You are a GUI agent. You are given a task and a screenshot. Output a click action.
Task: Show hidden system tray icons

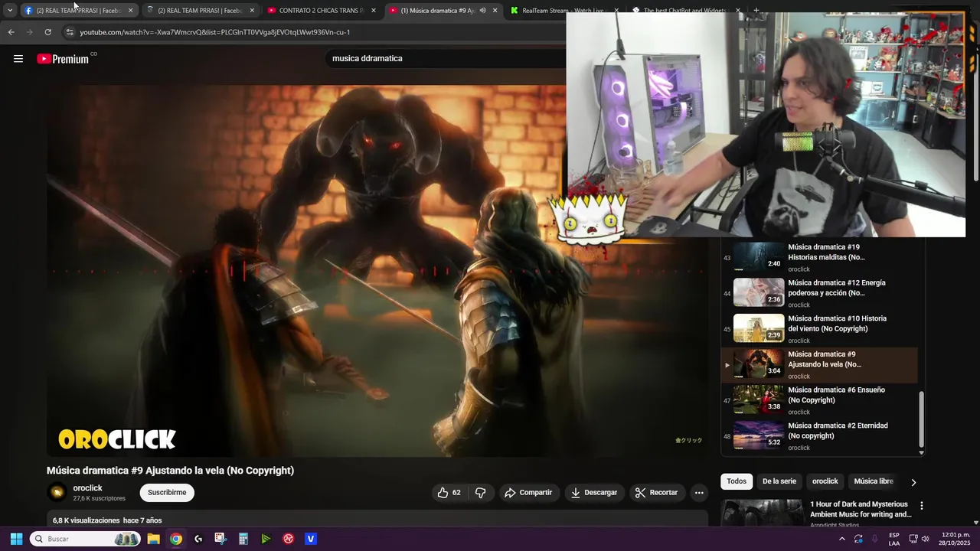click(x=842, y=539)
